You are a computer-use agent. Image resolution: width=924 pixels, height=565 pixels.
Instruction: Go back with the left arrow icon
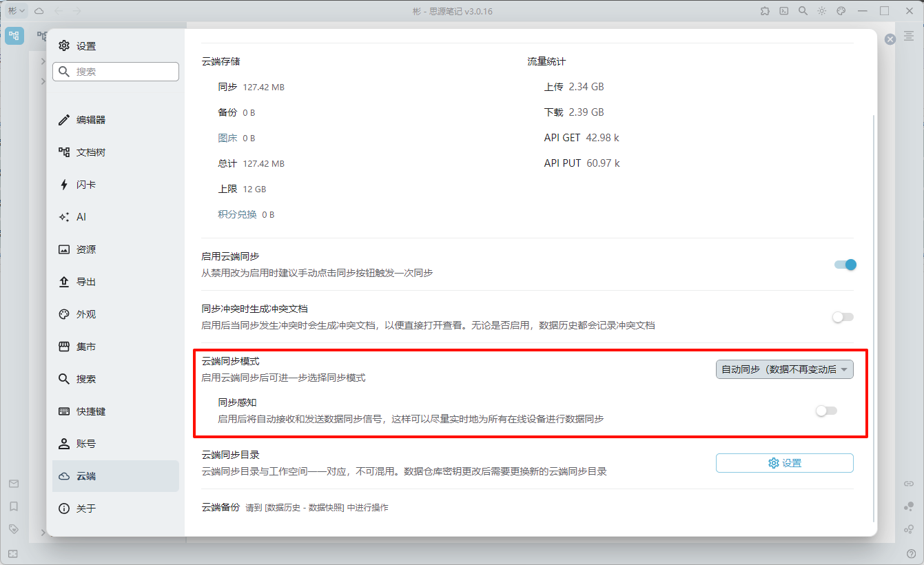[59, 11]
